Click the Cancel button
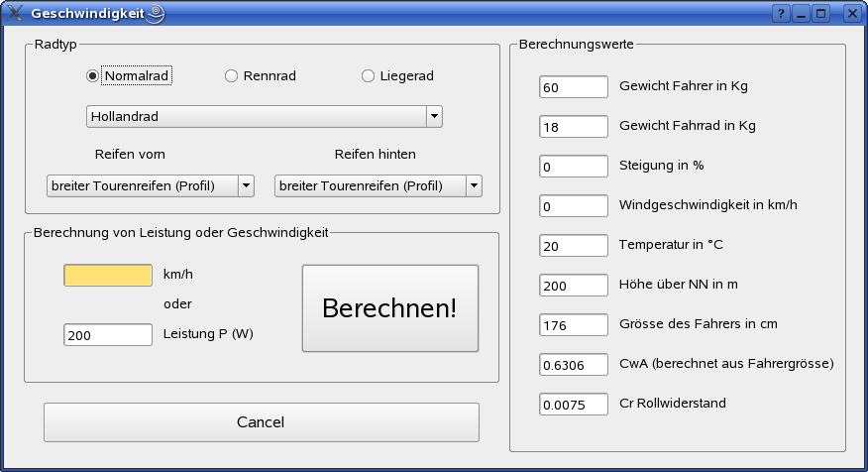 point(261,422)
